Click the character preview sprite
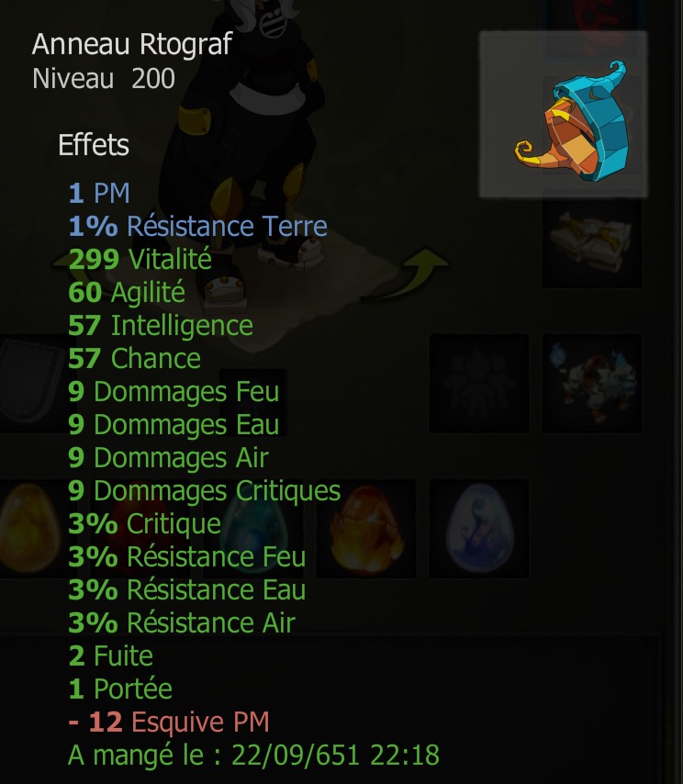683x784 pixels. (250, 150)
